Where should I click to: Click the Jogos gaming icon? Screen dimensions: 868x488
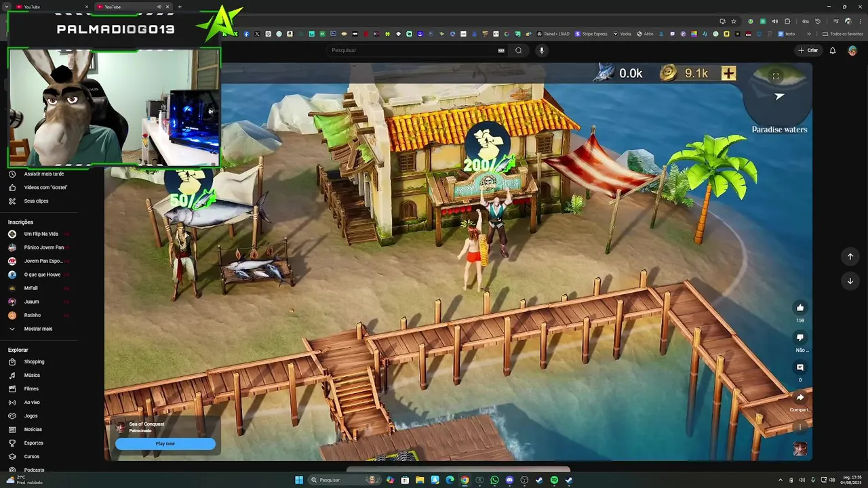pyautogui.click(x=12, y=416)
